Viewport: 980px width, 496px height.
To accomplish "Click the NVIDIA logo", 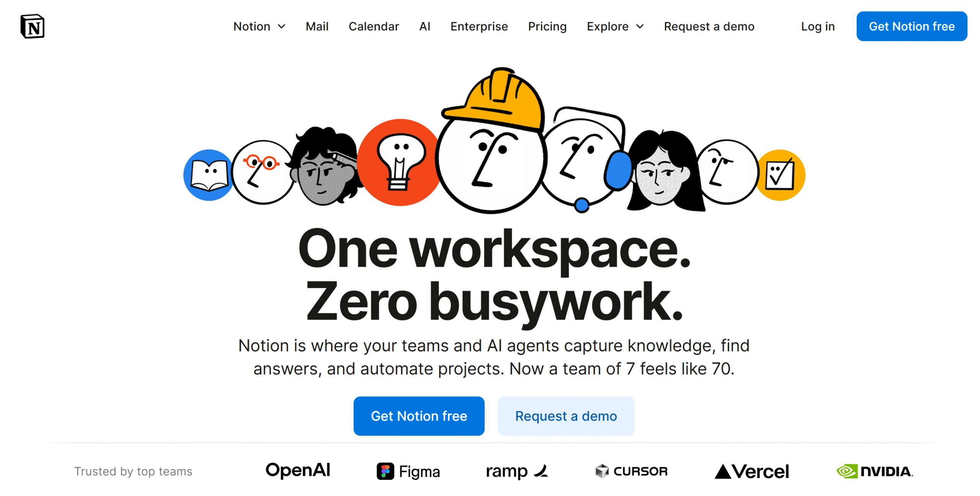I will (x=874, y=471).
